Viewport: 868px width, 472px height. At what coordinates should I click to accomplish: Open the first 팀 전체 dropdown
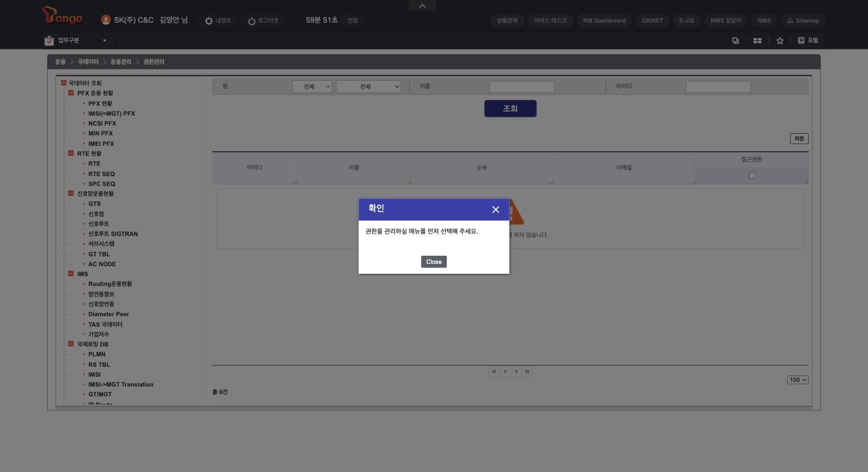coord(312,87)
